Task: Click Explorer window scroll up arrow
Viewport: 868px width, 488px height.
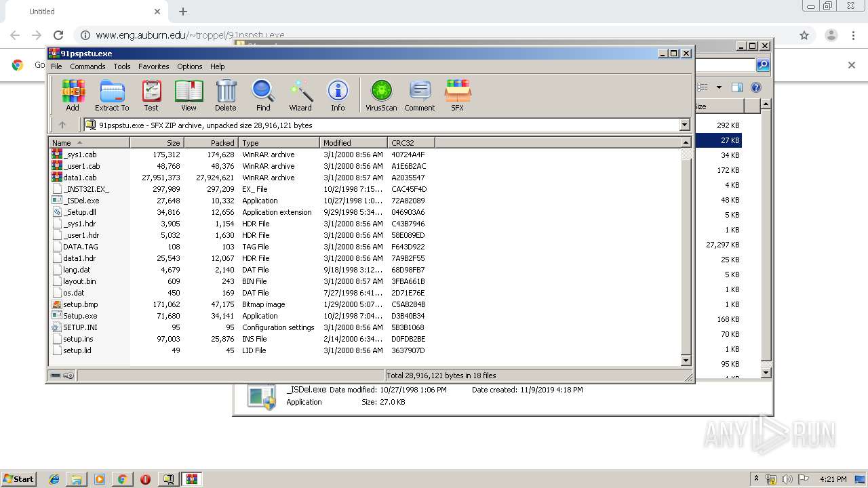Action: tap(766, 104)
